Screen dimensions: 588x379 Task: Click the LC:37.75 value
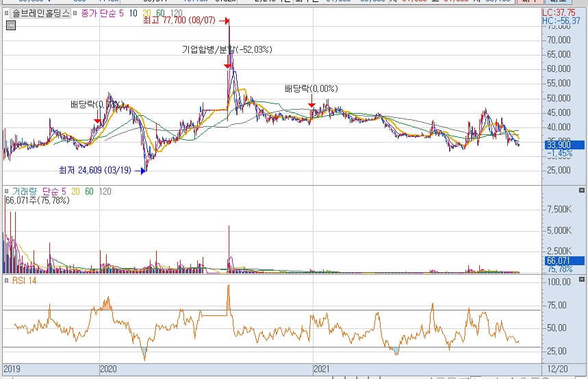(559, 12)
